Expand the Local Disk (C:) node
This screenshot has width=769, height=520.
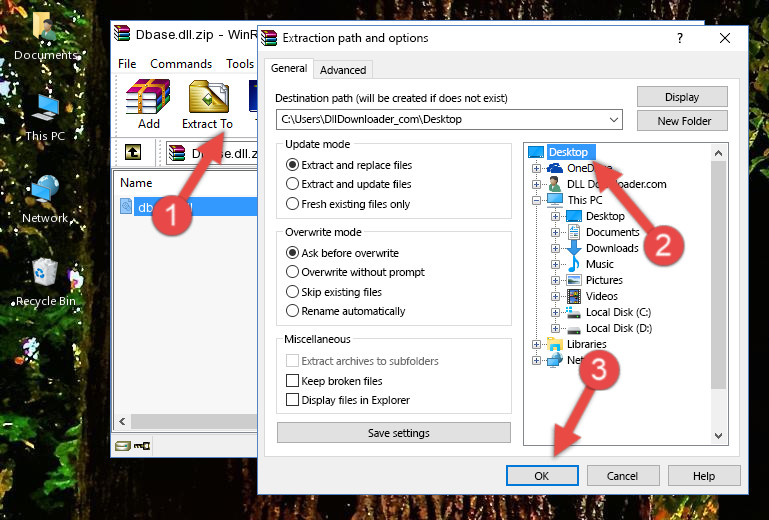pyautogui.click(x=555, y=312)
